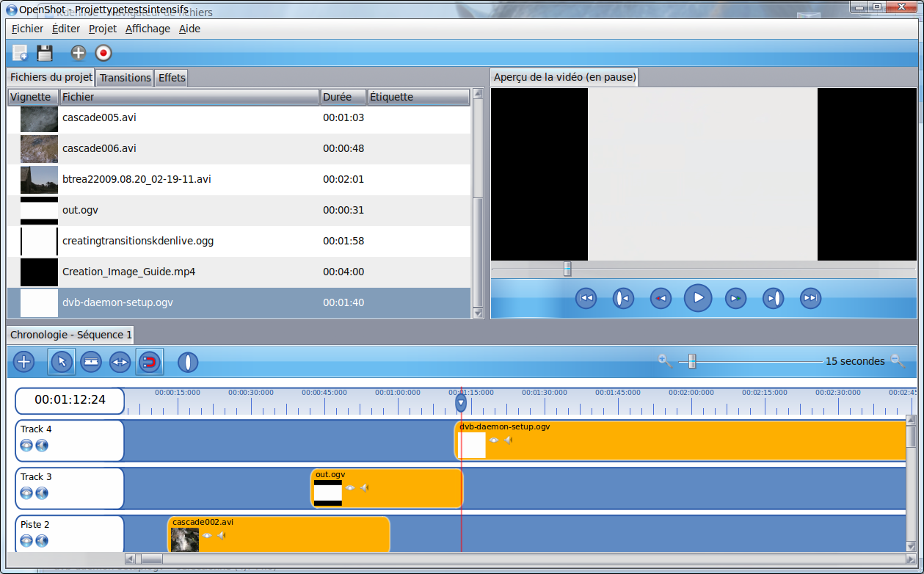Click the out.ogv clip on Track 3
Image resolution: width=924 pixels, height=574 pixels.
point(387,489)
